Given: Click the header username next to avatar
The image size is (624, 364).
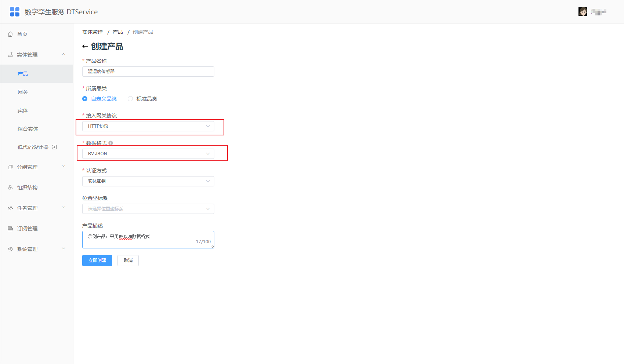Looking at the screenshot, I should [599, 12].
